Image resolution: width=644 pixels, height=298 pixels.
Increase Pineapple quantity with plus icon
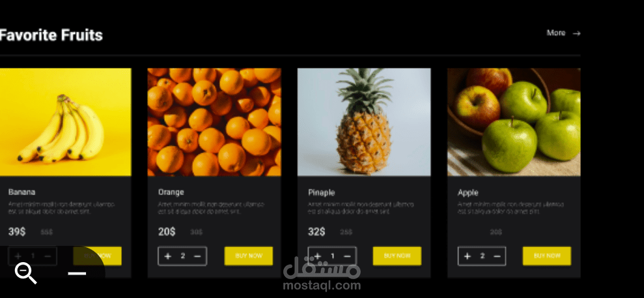click(318, 256)
